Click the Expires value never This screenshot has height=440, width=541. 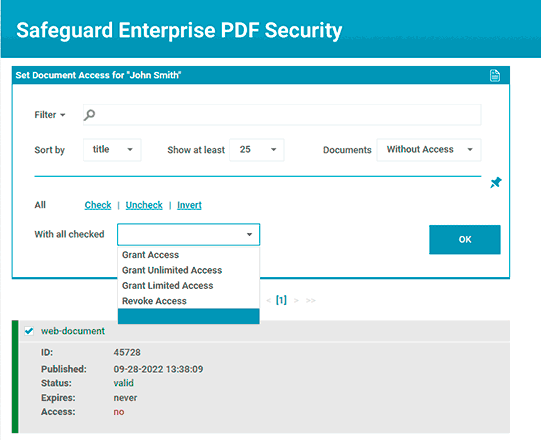point(125,398)
